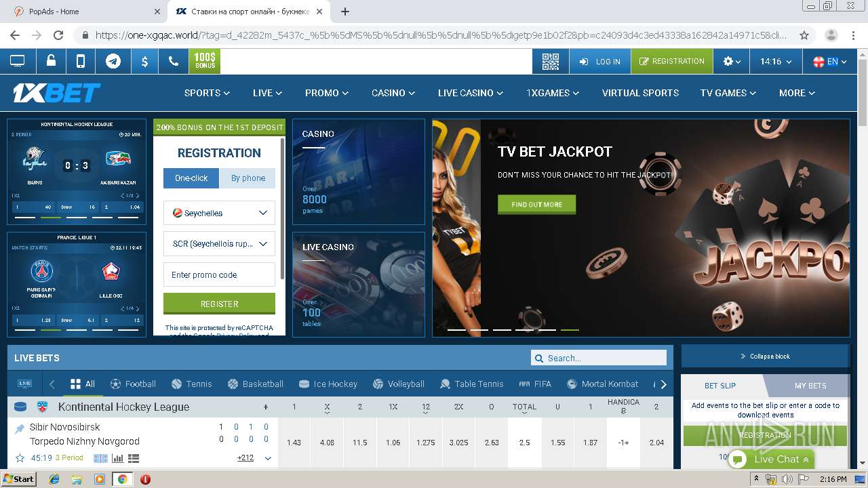Viewport: 868px width, 488px height.
Task: Open the rink view icon for Sibir match
Action: [100, 458]
